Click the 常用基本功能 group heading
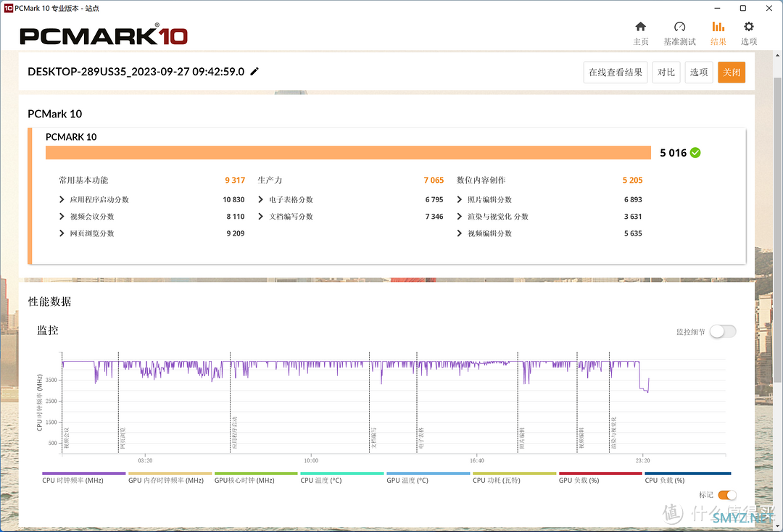 pyautogui.click(x=83, y=180)
